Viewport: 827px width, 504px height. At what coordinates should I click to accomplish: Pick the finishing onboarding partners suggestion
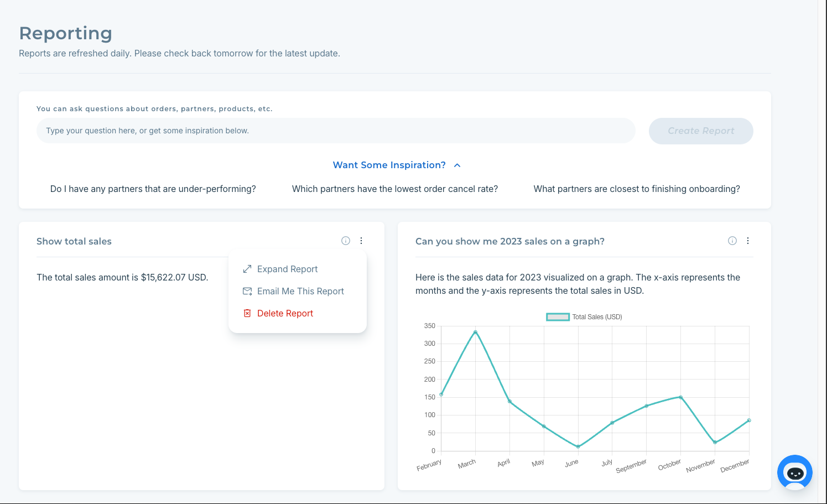637,189
